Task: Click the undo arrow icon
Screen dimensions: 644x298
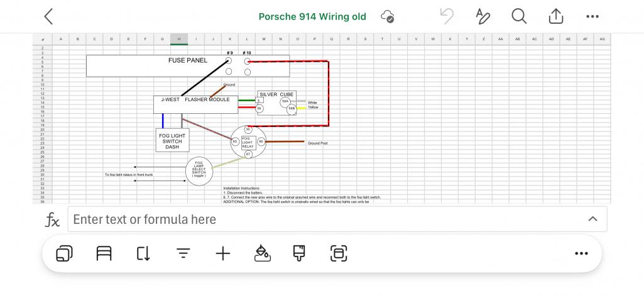Action: tap(447, 16)
